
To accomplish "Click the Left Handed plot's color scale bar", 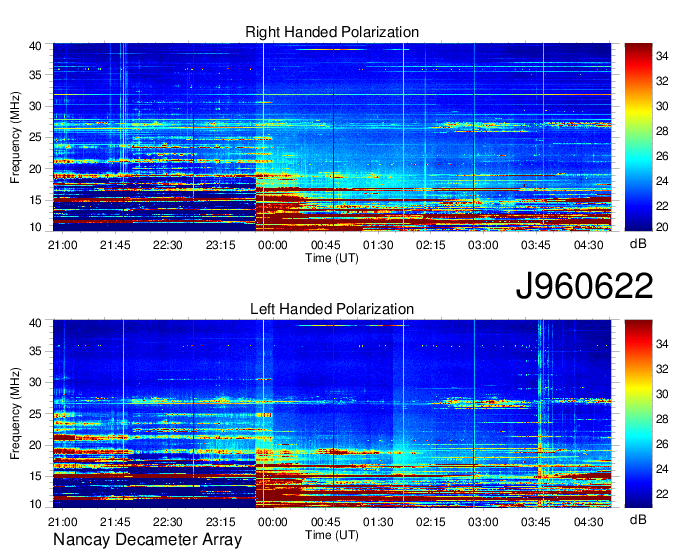I will tap(638, 414).
